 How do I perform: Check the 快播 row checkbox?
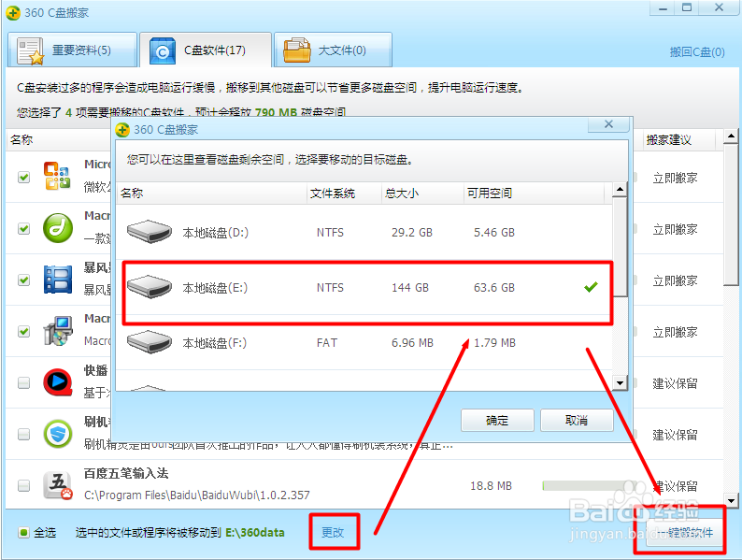point(23,382)
